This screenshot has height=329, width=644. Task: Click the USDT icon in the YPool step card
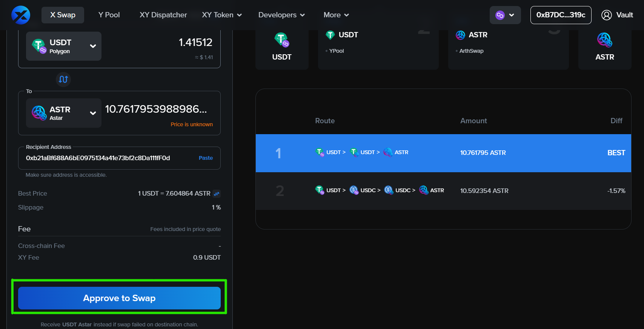click(x=330, y=35)
